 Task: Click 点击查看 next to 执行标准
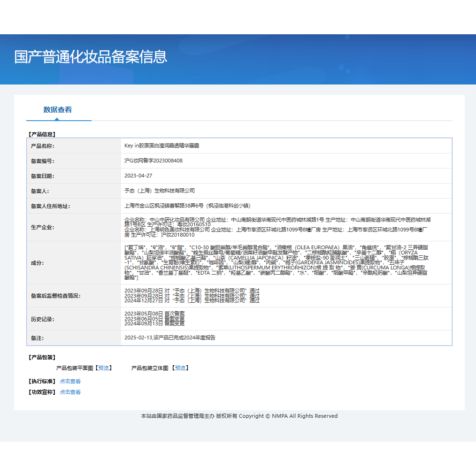(x=70, y=381)
